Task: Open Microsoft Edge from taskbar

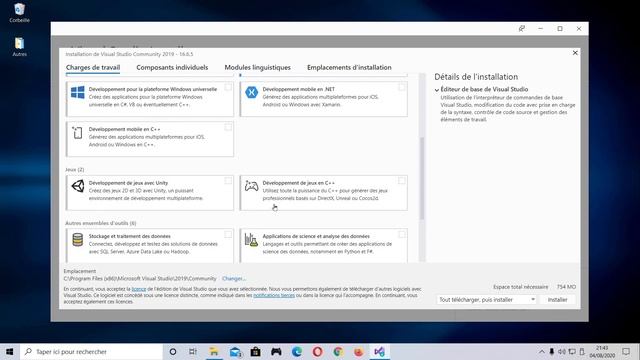Action: point(297,351)
